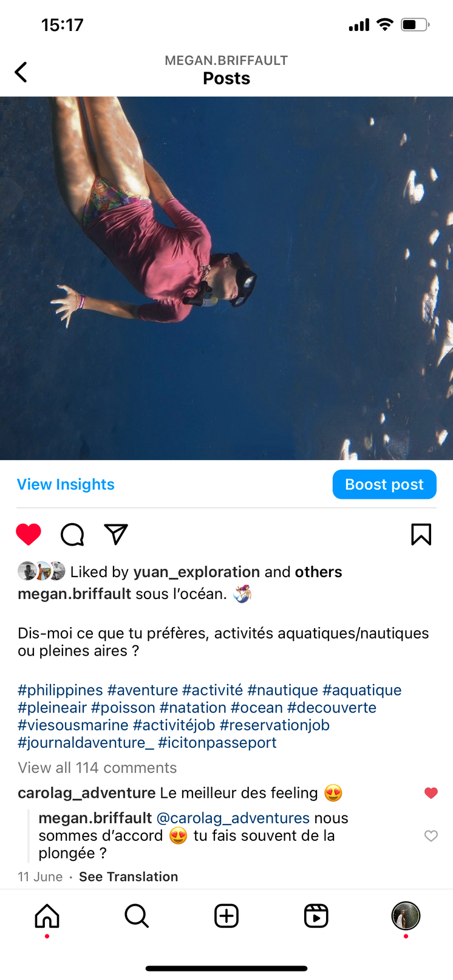Go to the Home tab

click(x=47, y=916)
